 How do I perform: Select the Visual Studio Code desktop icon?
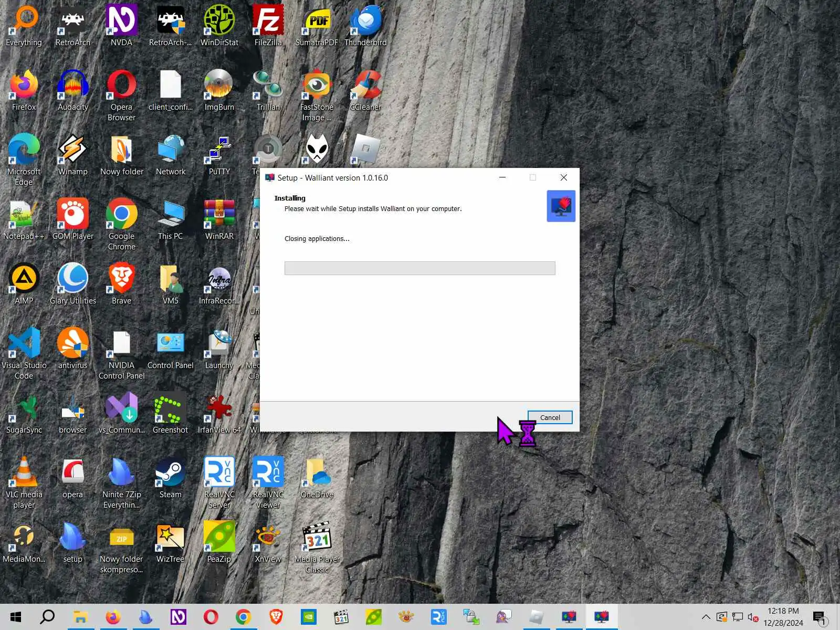pyautogui.click(x=24, y=354)
